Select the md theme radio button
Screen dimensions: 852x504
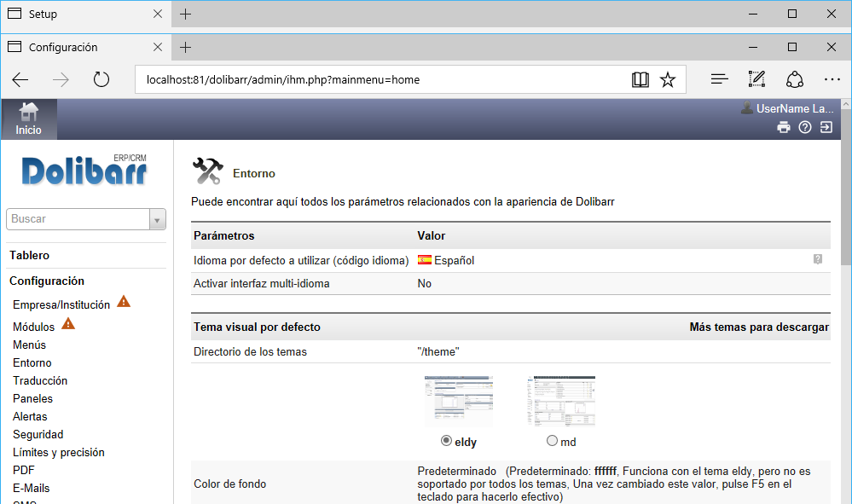coord(552,441)
